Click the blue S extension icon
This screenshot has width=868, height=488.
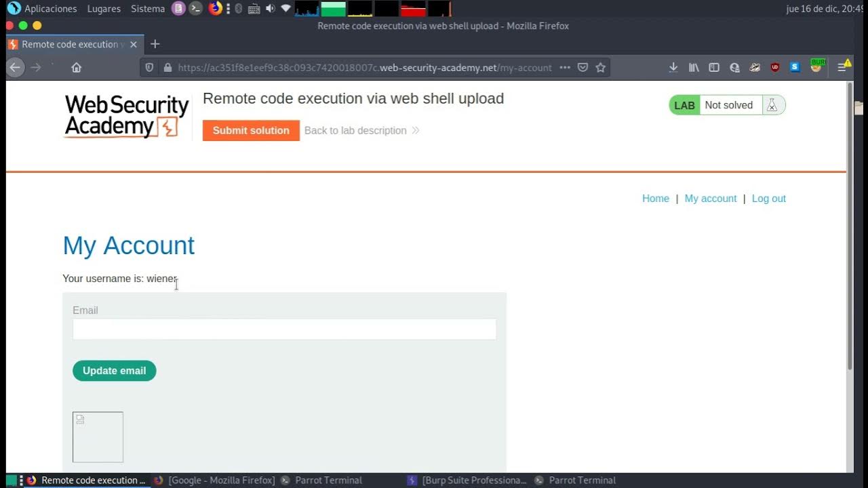(795, 67)
